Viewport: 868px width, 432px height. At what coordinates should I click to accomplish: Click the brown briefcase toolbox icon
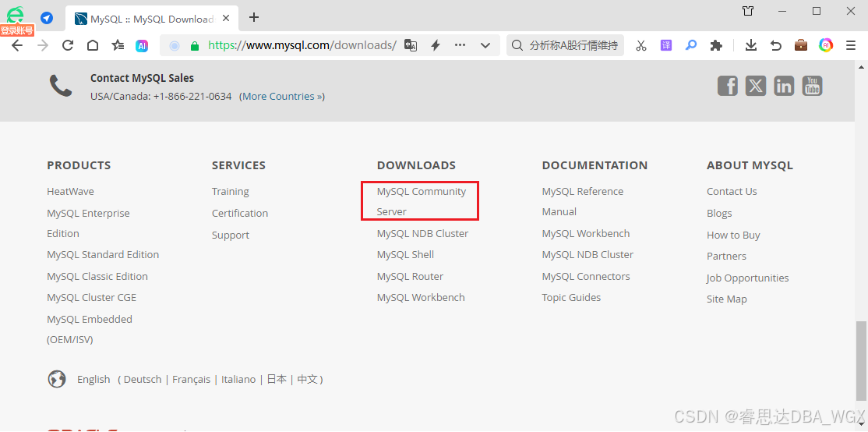tap(801, 45)
